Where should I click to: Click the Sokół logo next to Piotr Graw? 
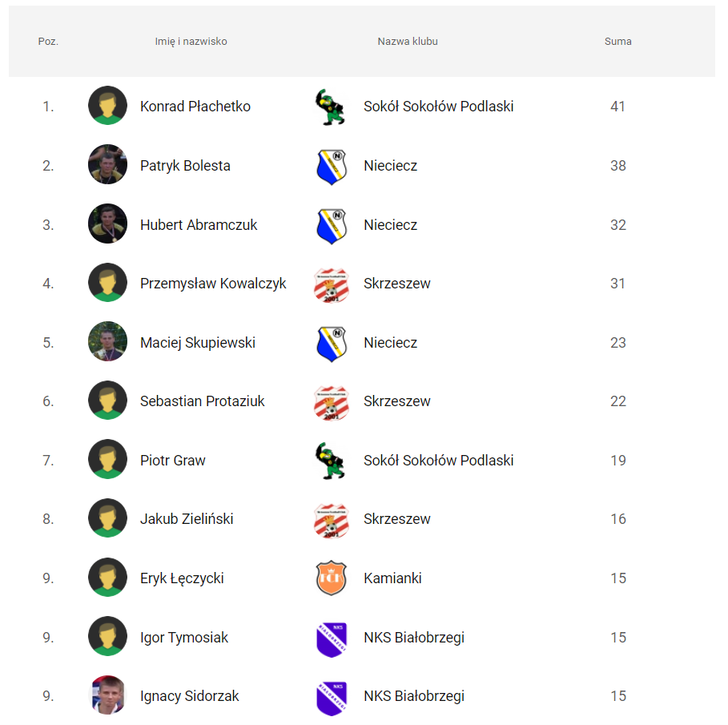click(331, 461)
